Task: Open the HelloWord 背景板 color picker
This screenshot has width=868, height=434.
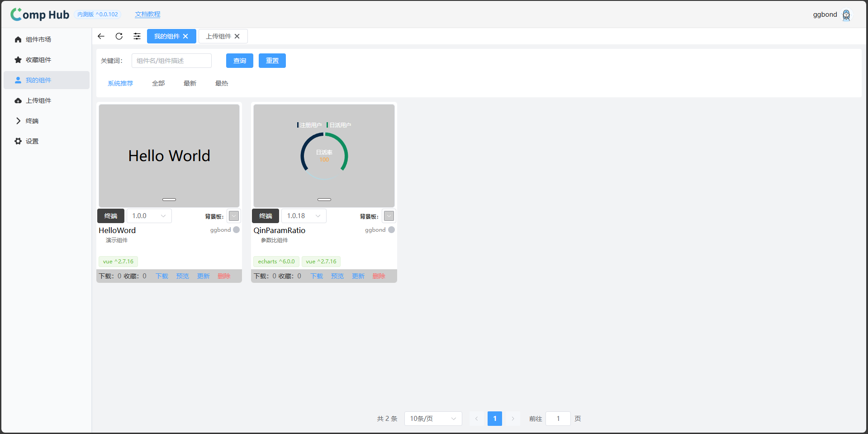Action: 234,216
